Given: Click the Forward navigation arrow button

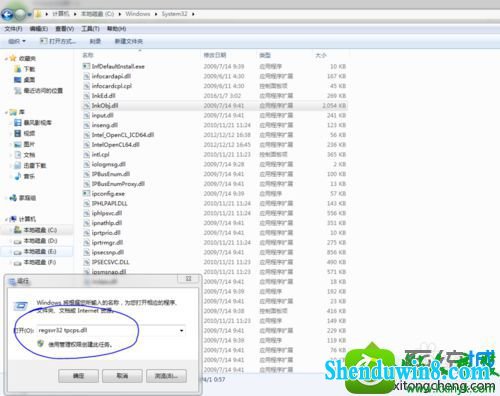Looking at the screenshot, I should [21, 14].
